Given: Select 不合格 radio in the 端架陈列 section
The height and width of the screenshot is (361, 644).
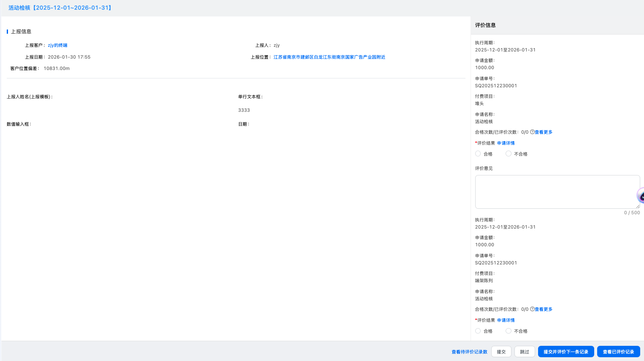Looking at the screenshot, I should pos(508,331).
